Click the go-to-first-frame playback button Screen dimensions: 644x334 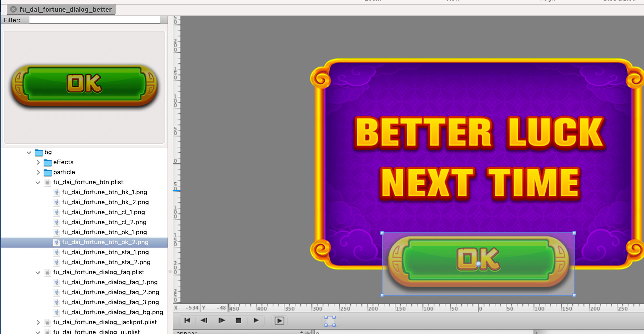tap(187, 320)
